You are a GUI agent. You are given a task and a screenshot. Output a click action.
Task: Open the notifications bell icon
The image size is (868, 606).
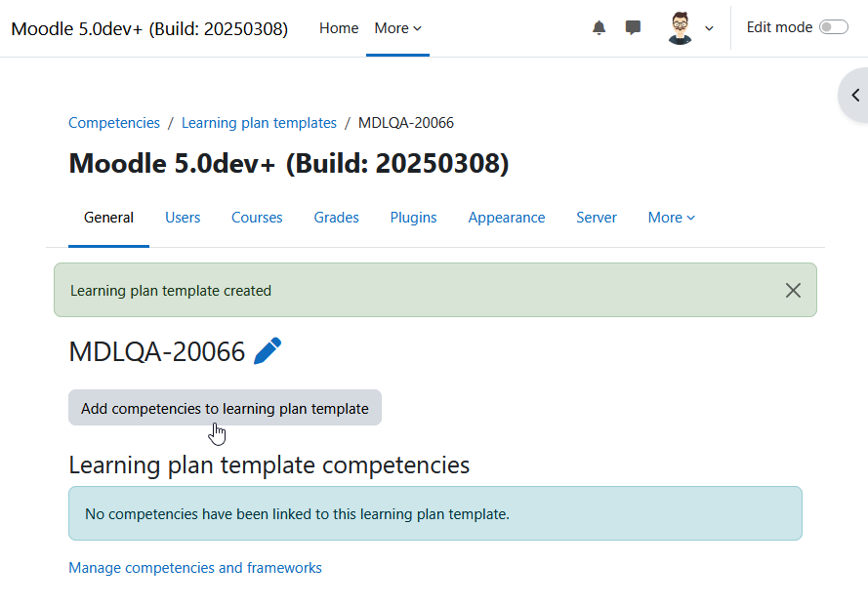[599, 27]
